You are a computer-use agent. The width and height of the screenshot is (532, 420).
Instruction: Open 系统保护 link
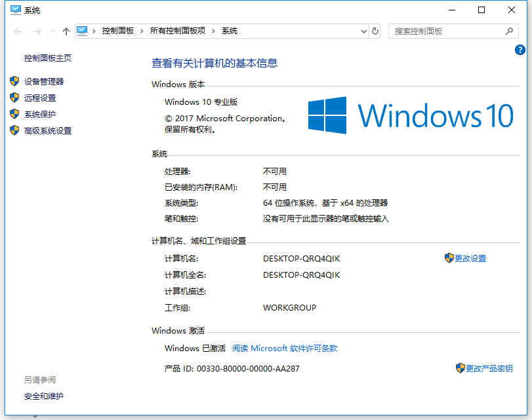pos(40,114)
